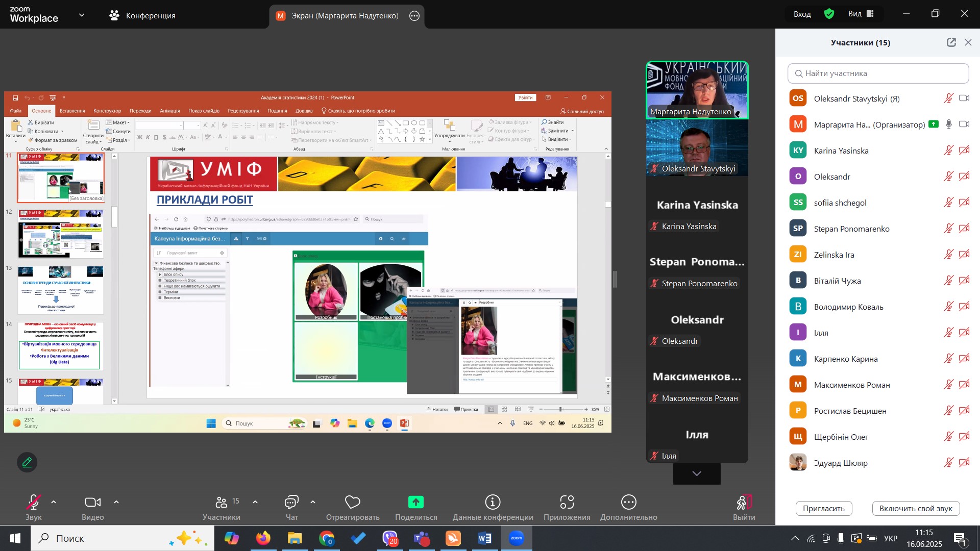Click the More options ellipsis icon

click(x=628, y=503)
